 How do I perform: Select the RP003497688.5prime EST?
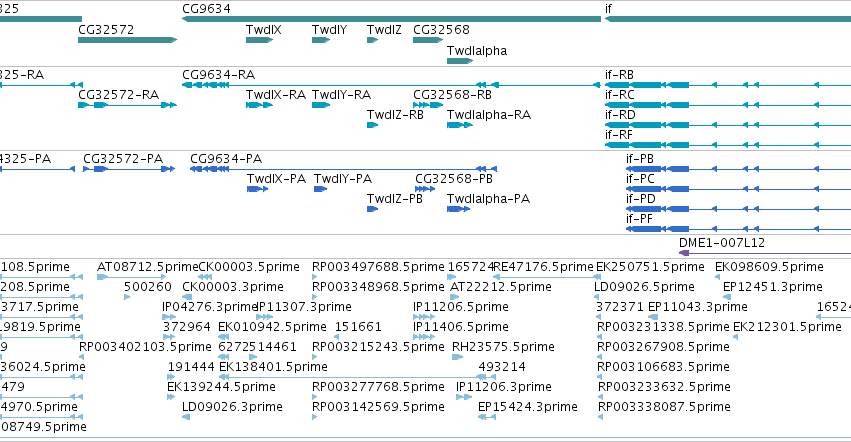tap(315, 277)
